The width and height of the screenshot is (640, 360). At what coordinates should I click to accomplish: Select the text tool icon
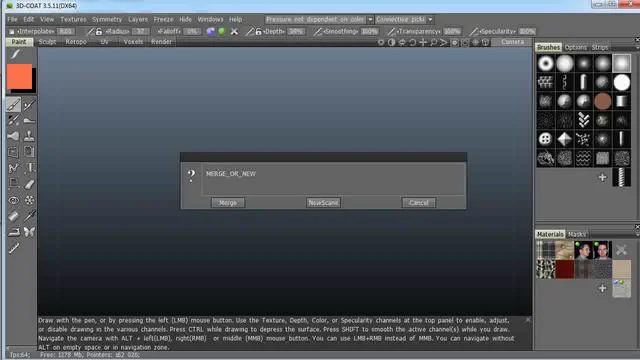pyautogui.click(x=29, y=168)
